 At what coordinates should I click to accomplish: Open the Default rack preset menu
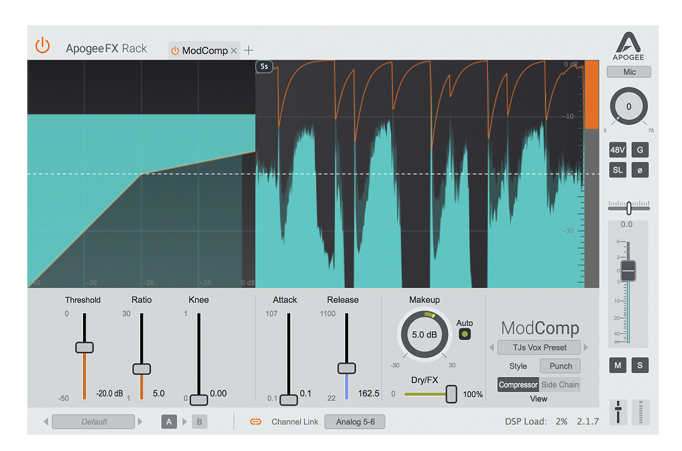(93, 422)
